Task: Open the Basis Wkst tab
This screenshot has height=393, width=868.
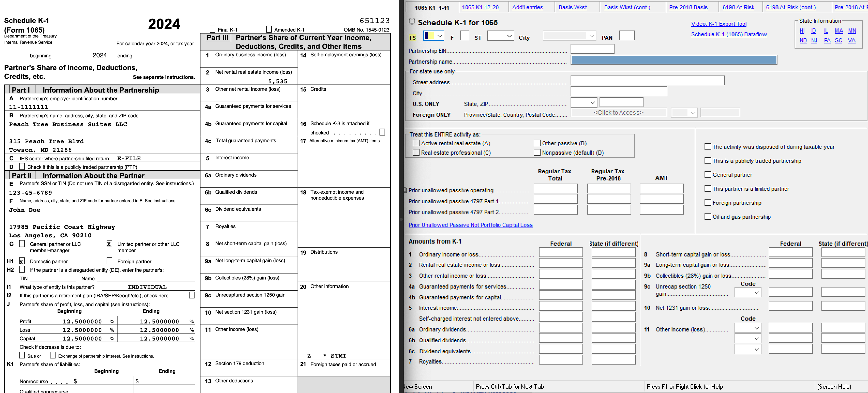Action: tap(572, 7)
